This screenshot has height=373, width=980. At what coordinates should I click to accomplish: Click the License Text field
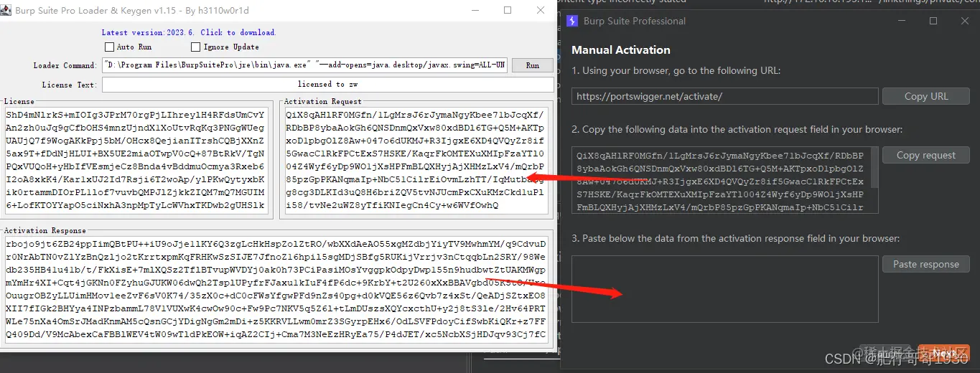click(327, 85)
